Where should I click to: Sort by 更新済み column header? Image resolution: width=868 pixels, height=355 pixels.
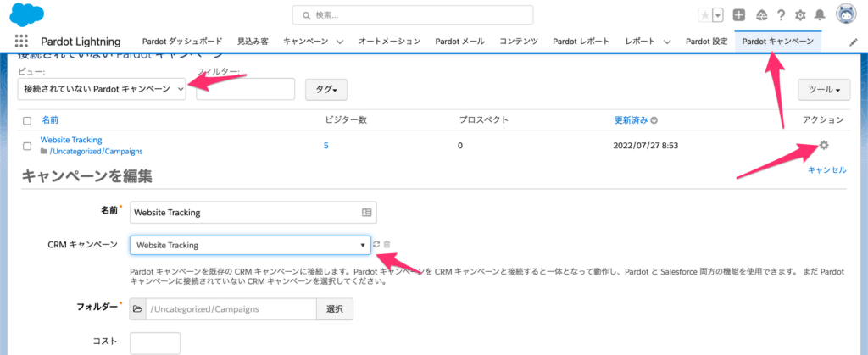click(x=631, y=120)
